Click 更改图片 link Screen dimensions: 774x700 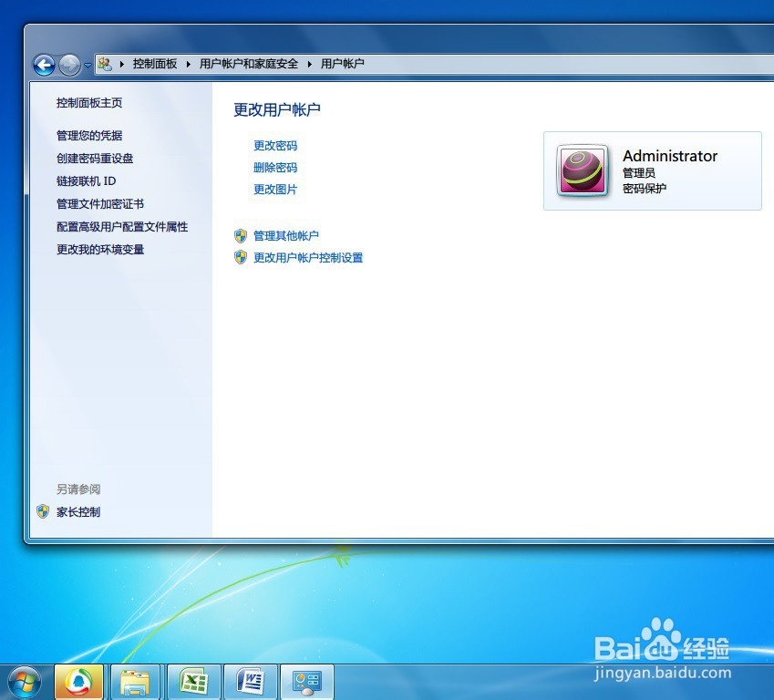coord(275,189)
